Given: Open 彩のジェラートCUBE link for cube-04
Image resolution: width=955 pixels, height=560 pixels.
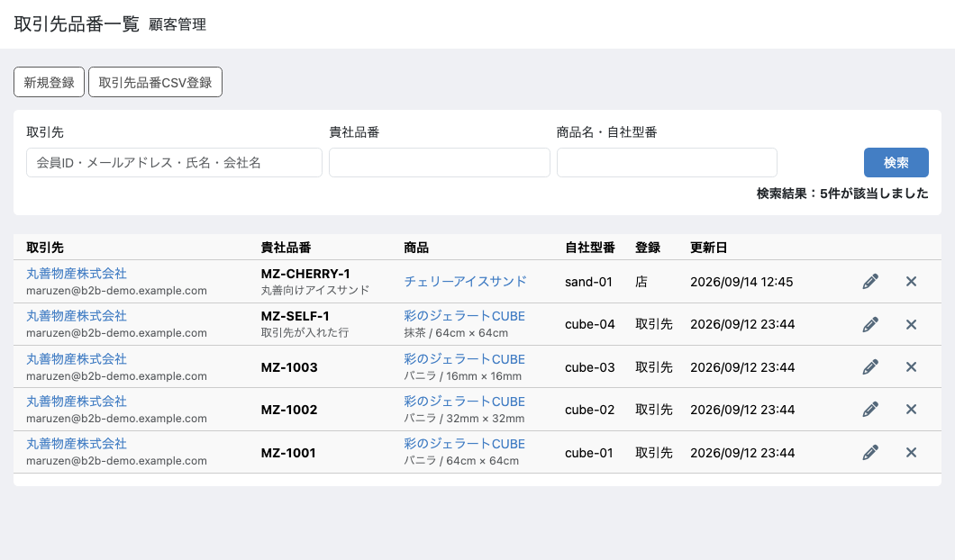Looking at the screenshot, I should point(464,316).
